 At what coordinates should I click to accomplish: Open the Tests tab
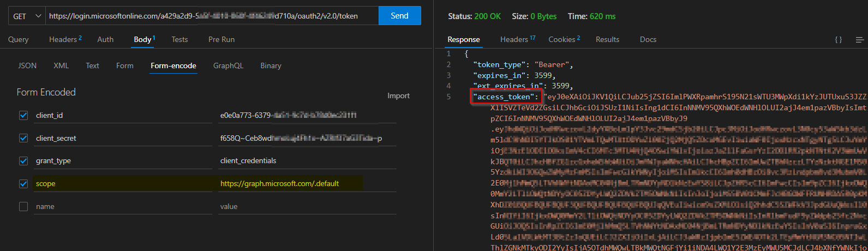[x=179, y=39]
